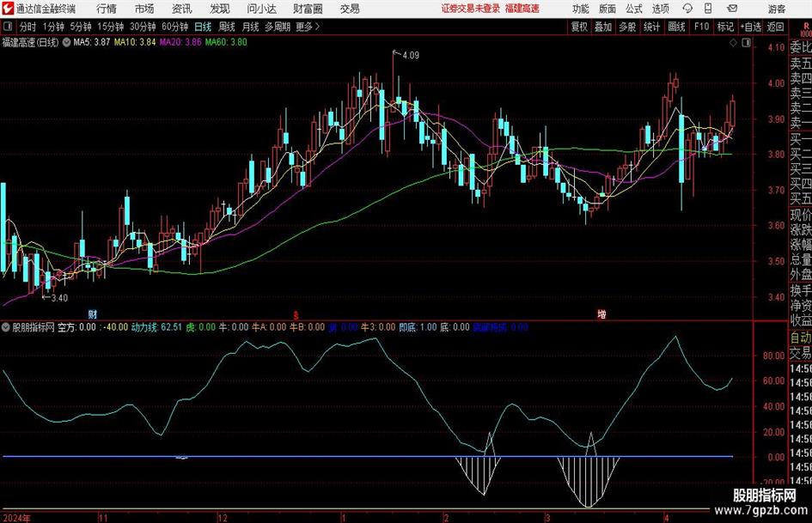Image resolution: width=812 pixels, height=523 pixels.
Task: Switch to the 60分钟 period tab
Action: (x=174, y=27)
